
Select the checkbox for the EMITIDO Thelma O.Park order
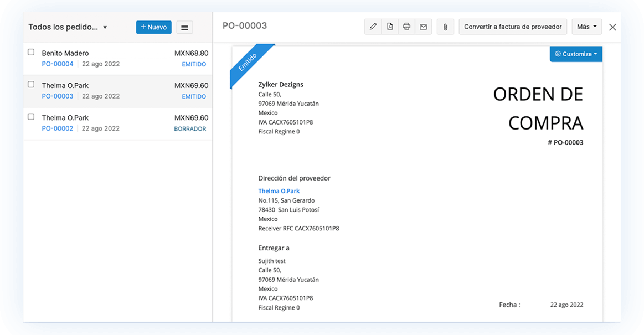click(x=31, y=84)
